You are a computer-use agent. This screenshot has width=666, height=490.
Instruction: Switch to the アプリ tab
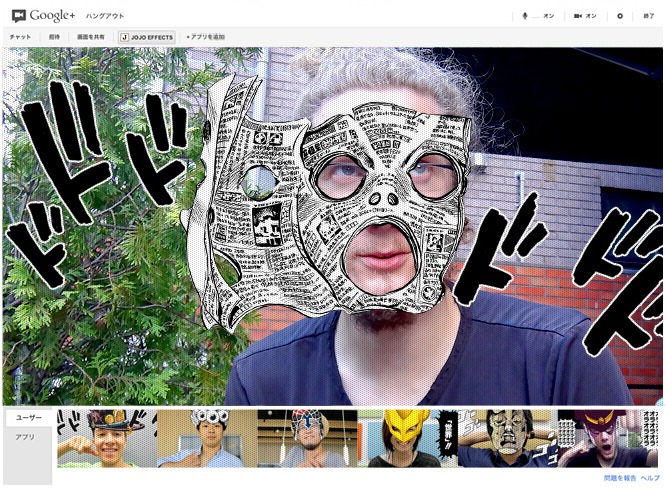coord(26,437)
